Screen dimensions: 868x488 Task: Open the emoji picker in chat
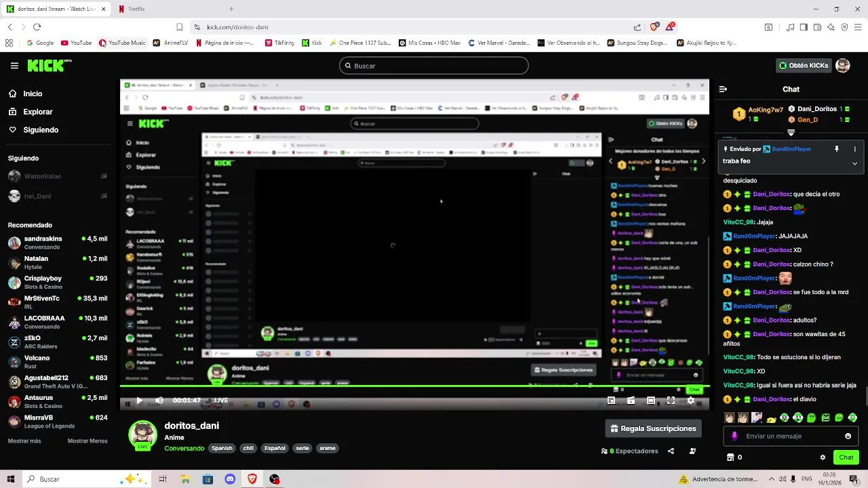pyautogui.click(x=848, y=436)
